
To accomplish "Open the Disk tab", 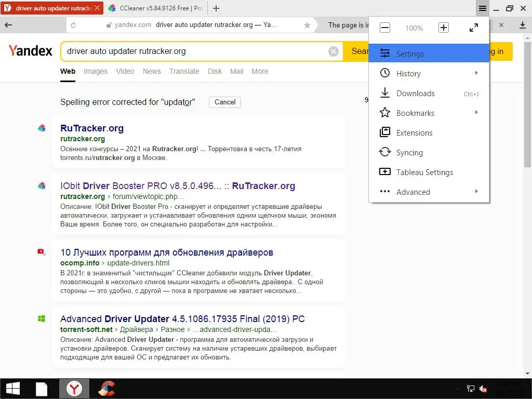I will point(215,71).
